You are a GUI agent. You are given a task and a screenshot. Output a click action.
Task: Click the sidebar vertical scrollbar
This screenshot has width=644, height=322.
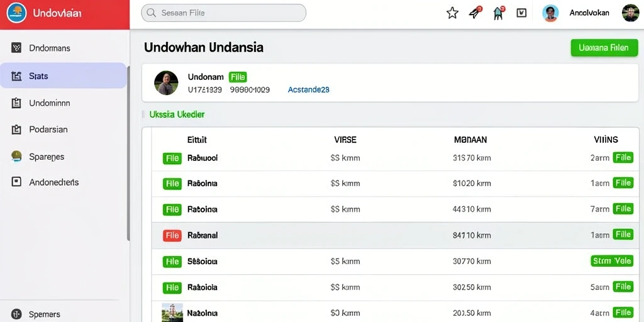click(x=128, y=153)
